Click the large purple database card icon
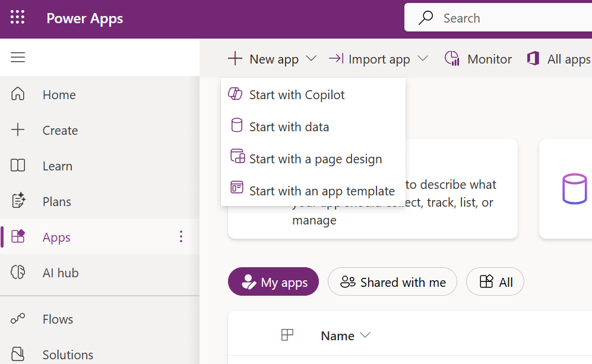This screenshot has width=592, height=364. click(x=574, y=189)
